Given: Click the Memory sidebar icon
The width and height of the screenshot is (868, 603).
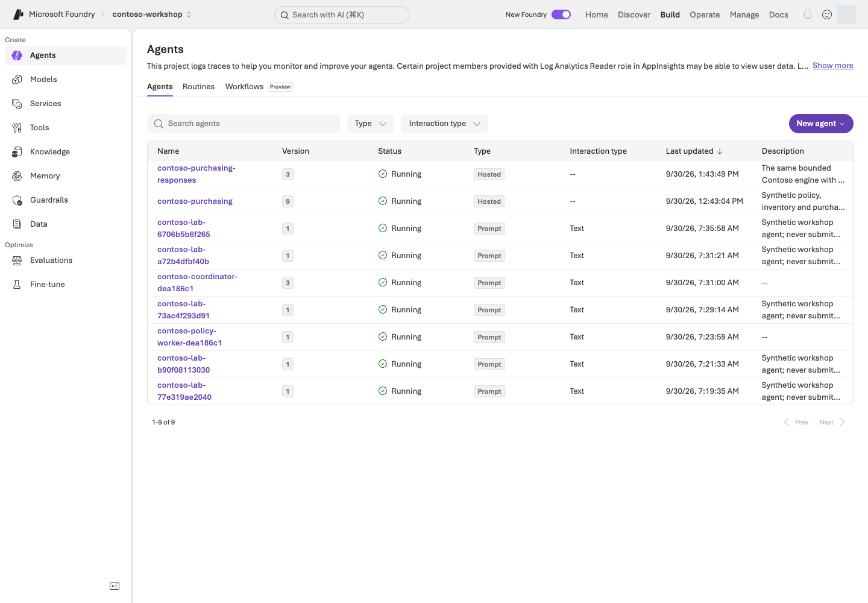Looking at the screenshot, I should click(x=17, y=176).
